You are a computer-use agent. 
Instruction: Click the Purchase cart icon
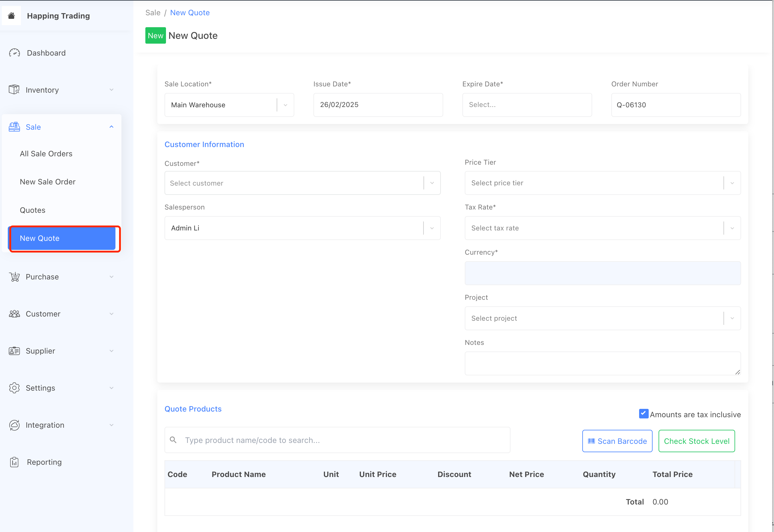14,277
